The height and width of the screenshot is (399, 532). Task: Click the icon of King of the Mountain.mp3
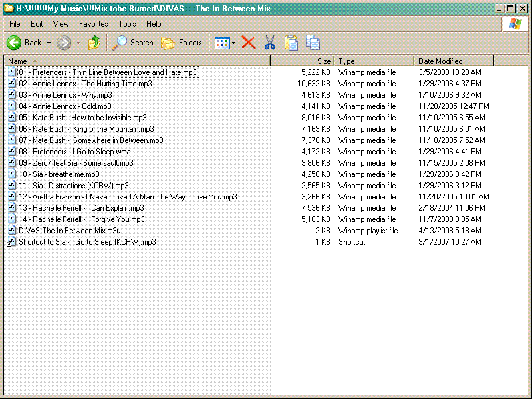click(x=12, y=129)
